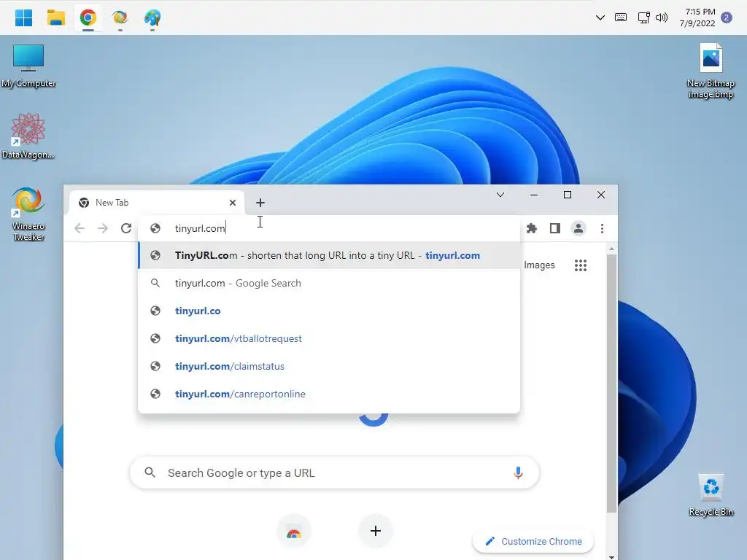Click the Customize Chrome button

tap(533, 542)
